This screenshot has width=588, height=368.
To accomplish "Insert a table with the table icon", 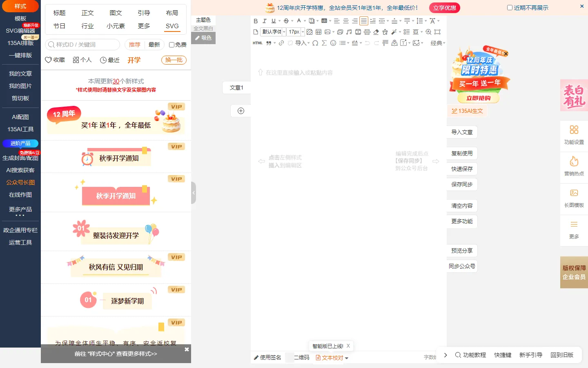I will (x=318, y=32).
